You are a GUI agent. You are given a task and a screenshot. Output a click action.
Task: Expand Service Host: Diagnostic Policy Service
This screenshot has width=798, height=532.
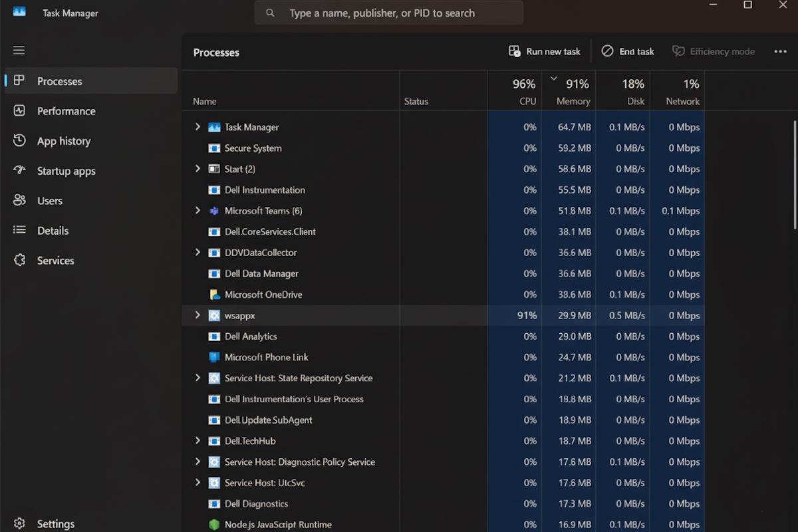pyautogui.click(x=198, y=462)
